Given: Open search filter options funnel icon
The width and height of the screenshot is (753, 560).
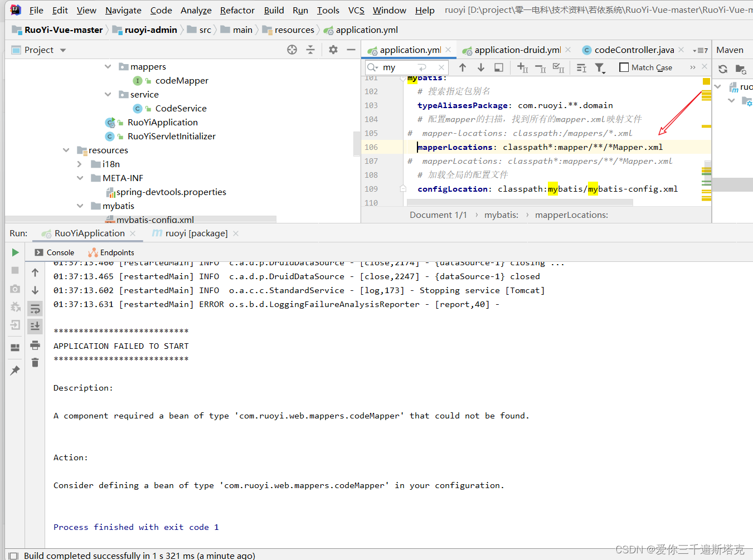Looking at the screenshot, I should pyautogui.click(x=600, y=67).
